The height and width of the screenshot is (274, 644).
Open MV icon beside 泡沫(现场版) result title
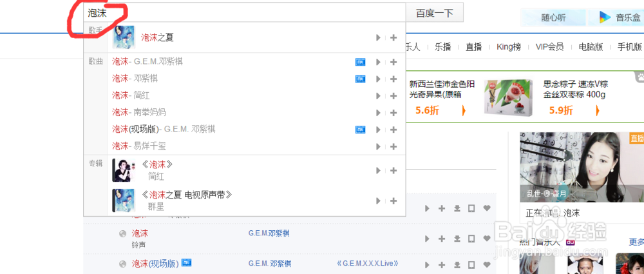click(x=187, y=262)
